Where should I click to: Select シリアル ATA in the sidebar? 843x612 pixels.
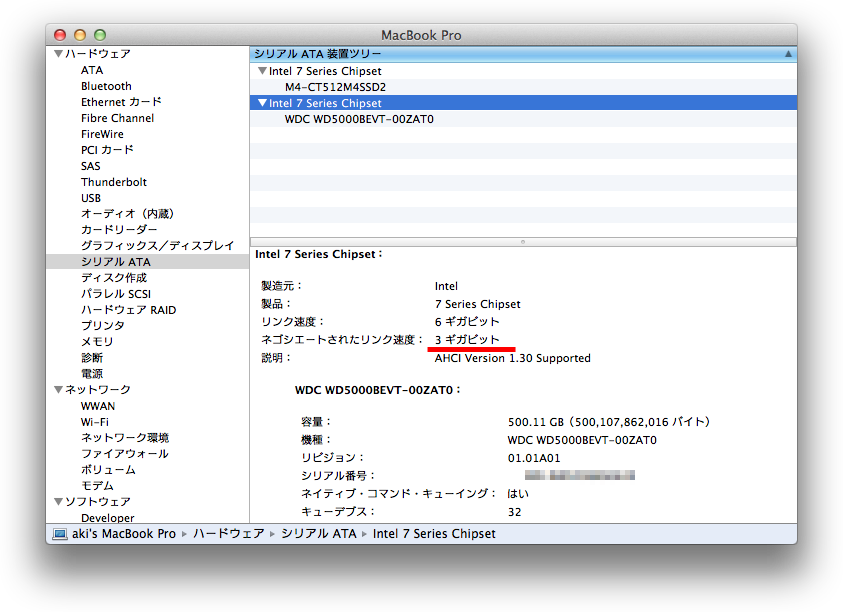(116, 262)
